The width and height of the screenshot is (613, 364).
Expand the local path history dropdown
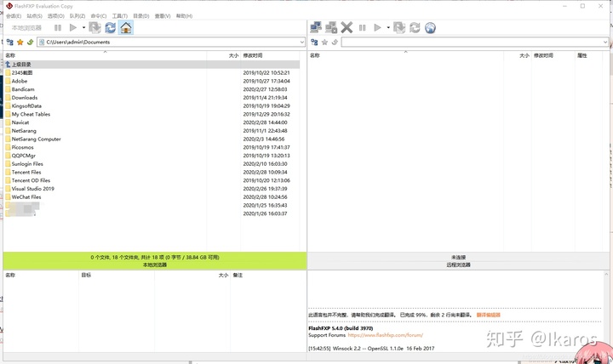(x=301, y=43)
